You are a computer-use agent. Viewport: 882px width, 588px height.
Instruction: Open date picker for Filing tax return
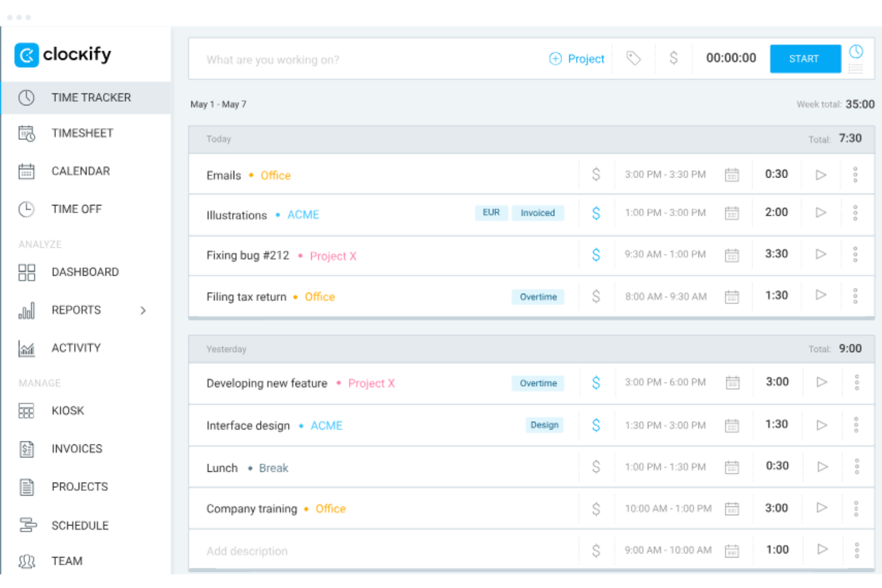click(x=732, y=297)
